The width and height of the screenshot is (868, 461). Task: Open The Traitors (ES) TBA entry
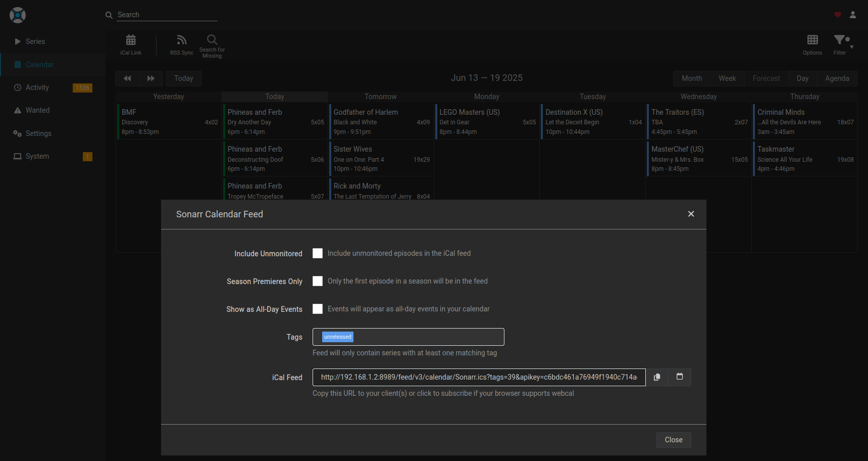click(x=699, y=121)
